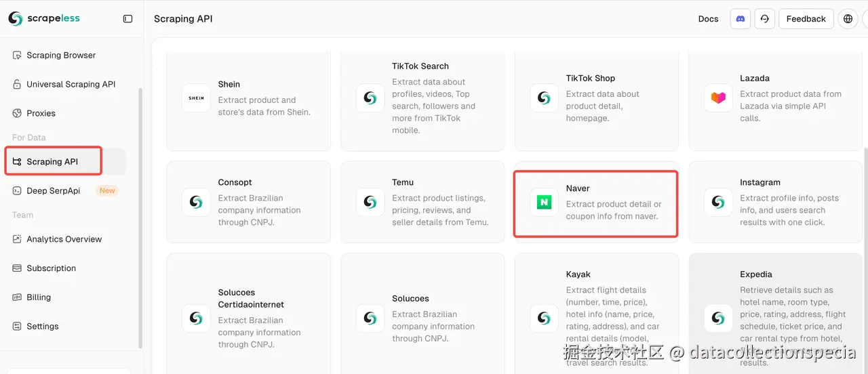Open the Docs link
The height and width of the screenshot is (374, 868).
pos(708,19)
